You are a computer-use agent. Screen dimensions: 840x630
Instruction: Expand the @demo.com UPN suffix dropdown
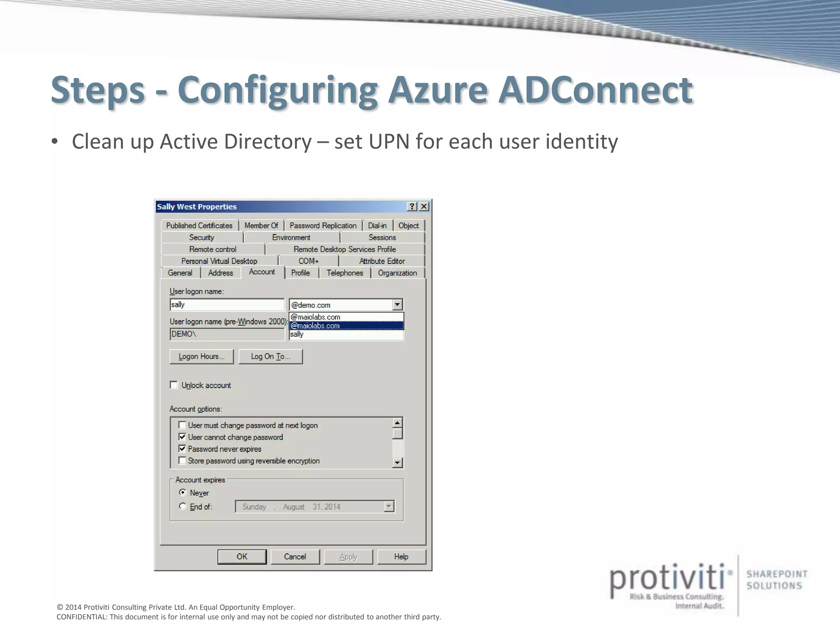click(397, 305)
